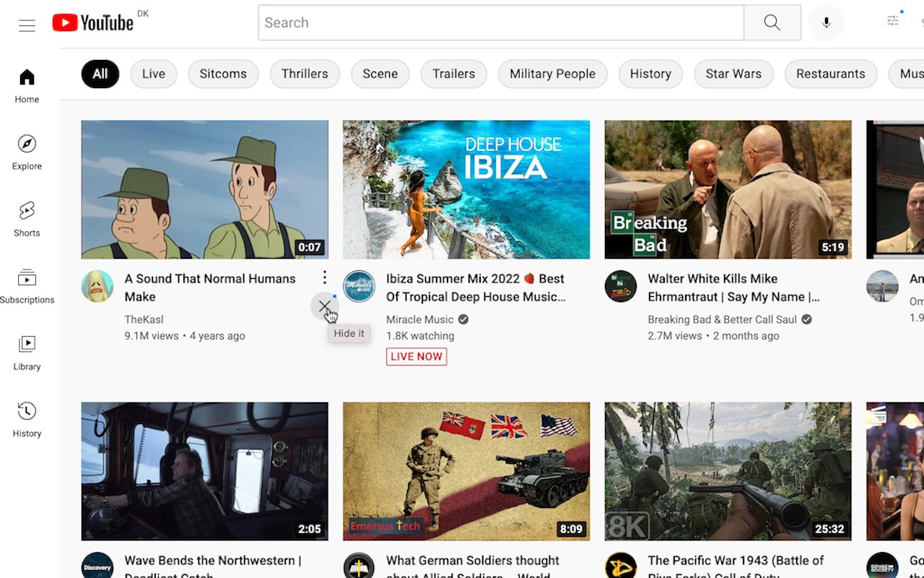Open Library in the sidebar
The height and width of the screenshot is (578, 924).
pyautogui.click(x=27, y=353)
